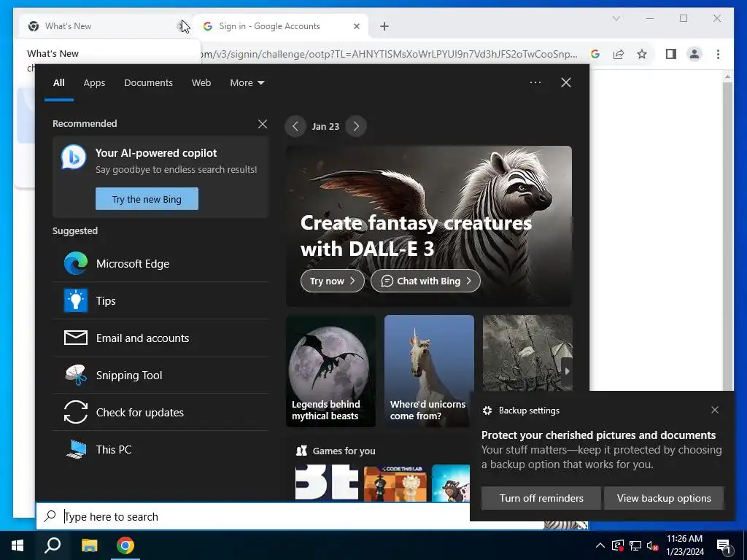Go to previous day before Jan 23
This screenshot has height=560, width=747.
(295, 127)
